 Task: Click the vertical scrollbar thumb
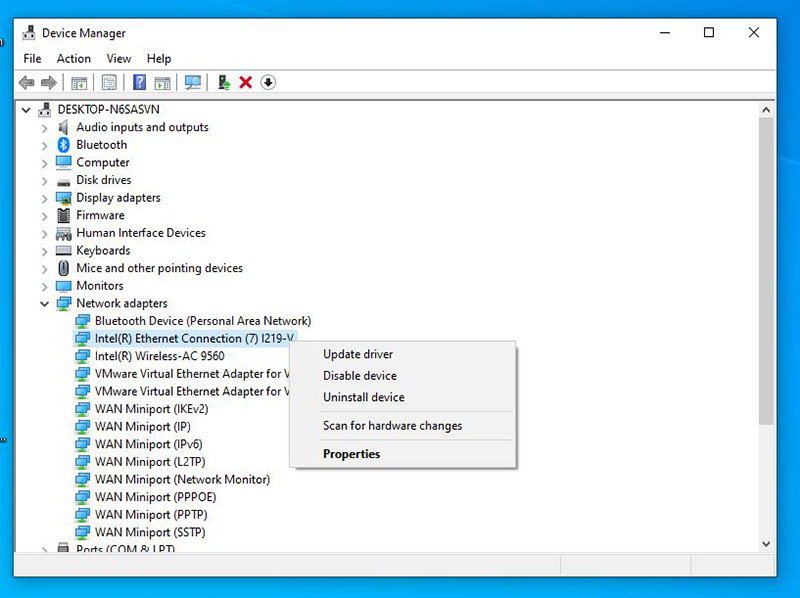click(x=766, y=271)
